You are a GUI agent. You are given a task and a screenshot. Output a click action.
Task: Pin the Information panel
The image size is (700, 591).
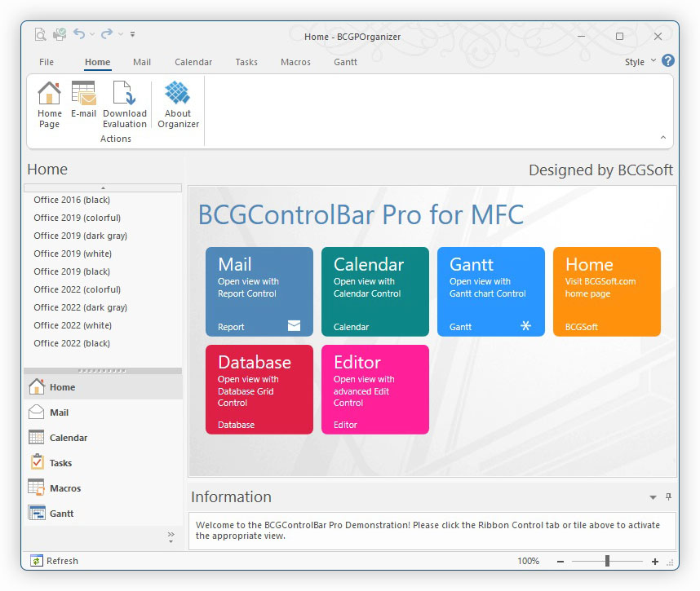pos(668,497)
